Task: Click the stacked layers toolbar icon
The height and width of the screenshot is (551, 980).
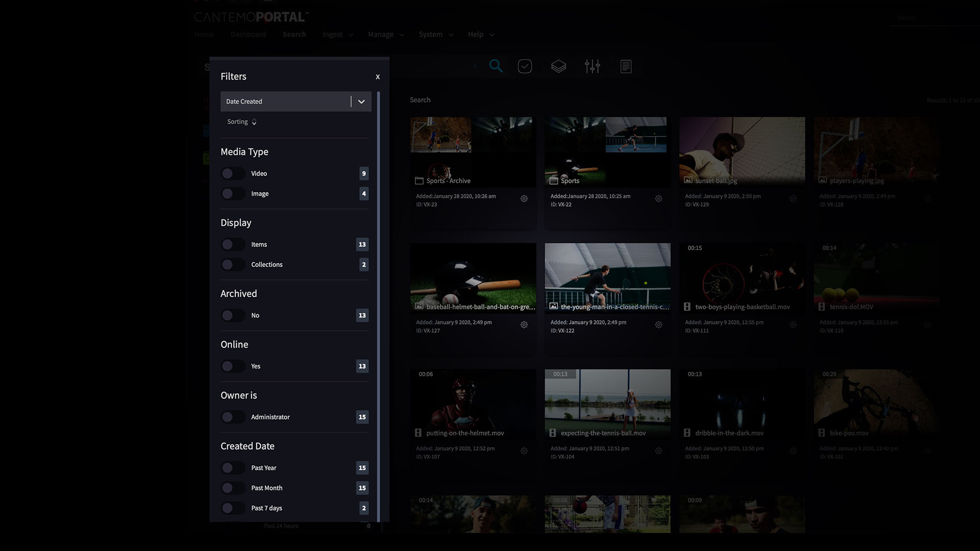Action: pos(558,66)
